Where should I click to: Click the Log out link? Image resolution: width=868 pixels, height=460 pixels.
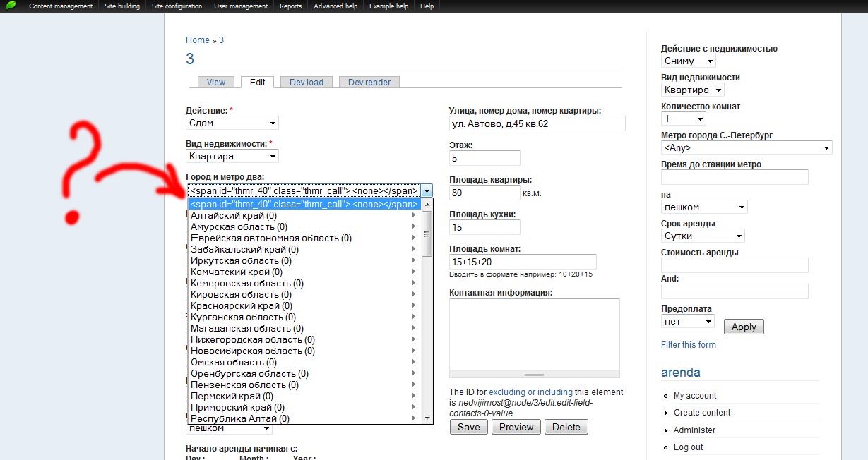[689, 447]
